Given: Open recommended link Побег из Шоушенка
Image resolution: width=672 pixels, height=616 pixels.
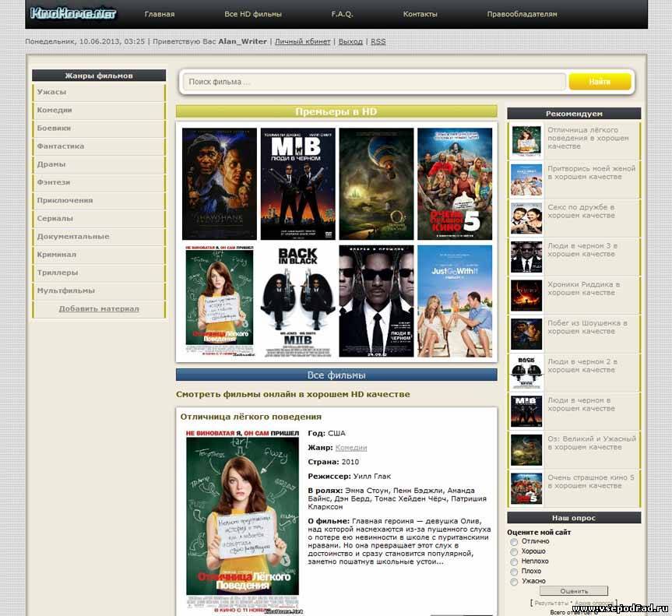Looking at the screenshot, I should point(587,327).
